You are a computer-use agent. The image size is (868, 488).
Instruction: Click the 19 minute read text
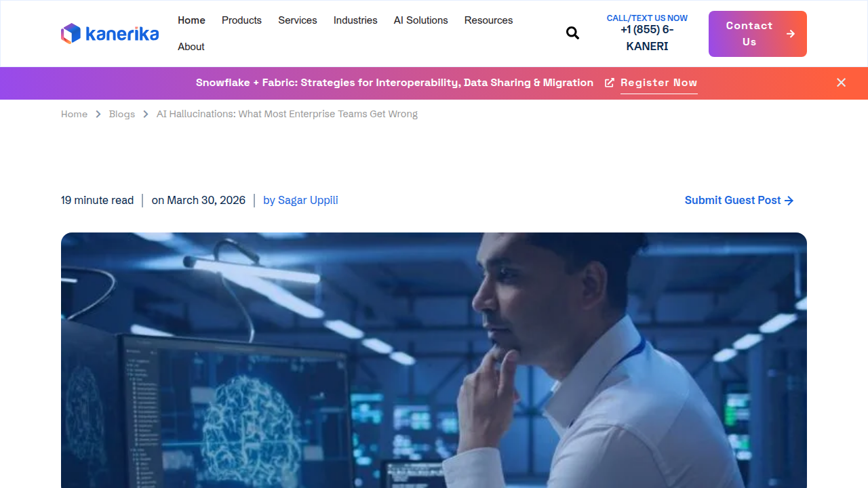tap(98, 200)
